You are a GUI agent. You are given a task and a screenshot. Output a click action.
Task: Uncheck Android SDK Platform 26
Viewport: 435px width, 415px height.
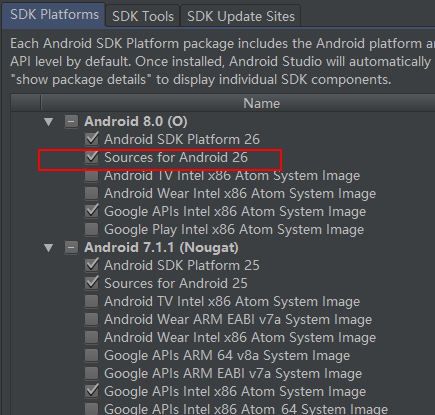click(91, 139)
